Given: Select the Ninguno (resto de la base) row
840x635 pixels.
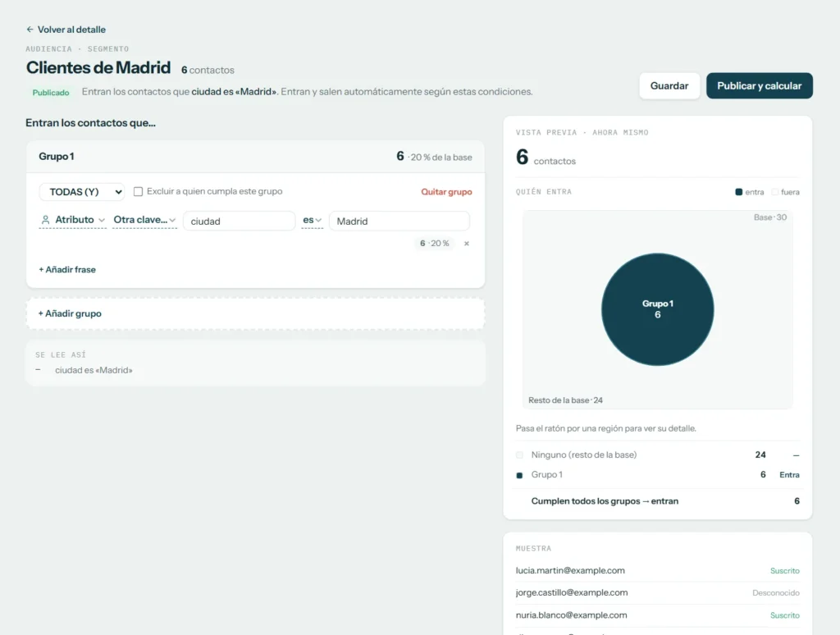Looking at the screenshot, I should (657, 455).
